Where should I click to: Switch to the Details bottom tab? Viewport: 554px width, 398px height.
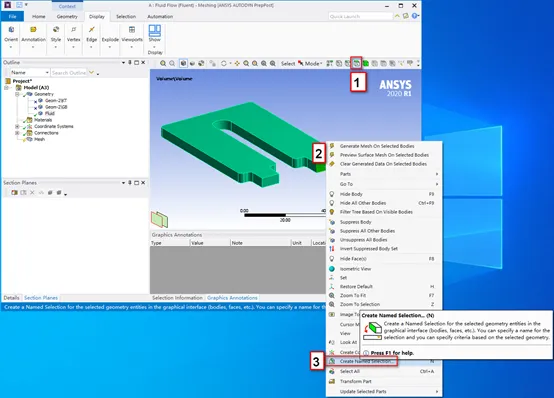point(11,298)
